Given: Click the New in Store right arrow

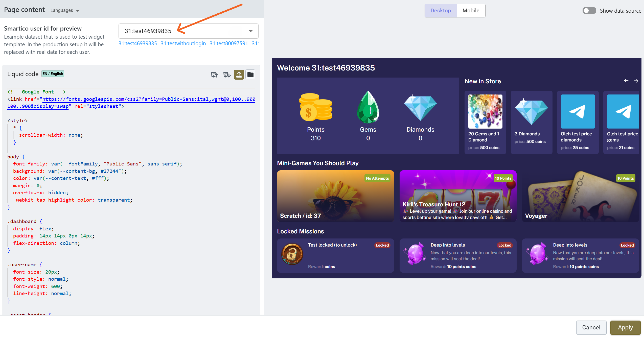Looking at the screenshot, I should [636, 81].
